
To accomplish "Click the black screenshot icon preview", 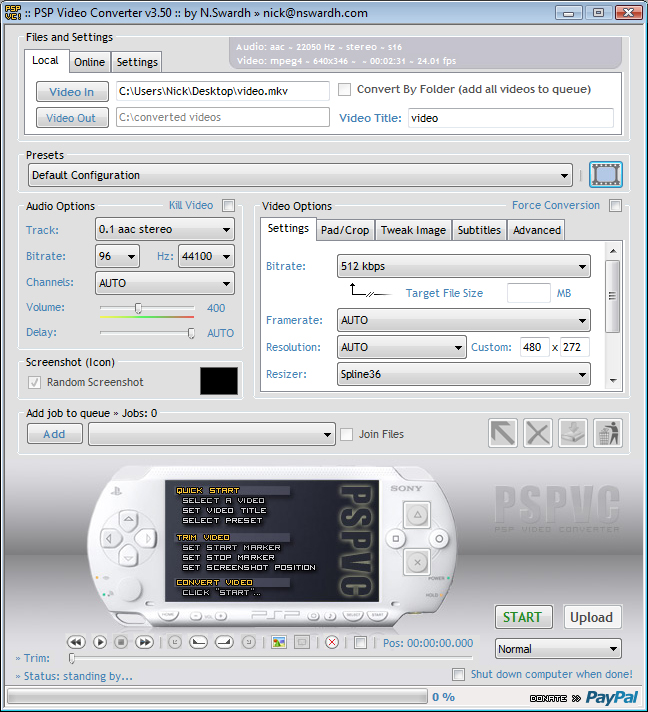I will [x=219, y=381].
